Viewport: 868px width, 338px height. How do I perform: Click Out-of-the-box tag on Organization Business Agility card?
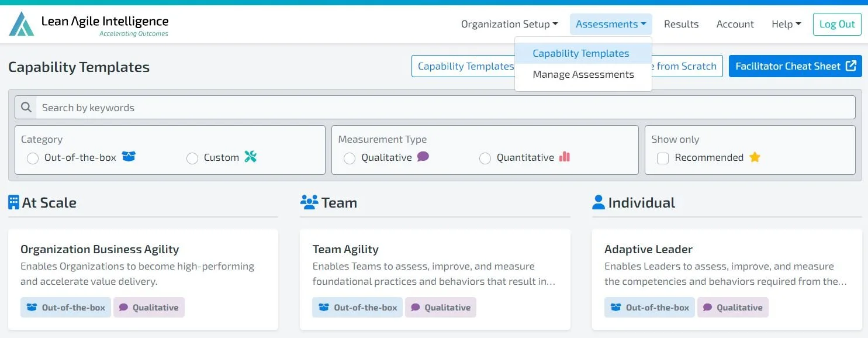click(x=65, y=308)
